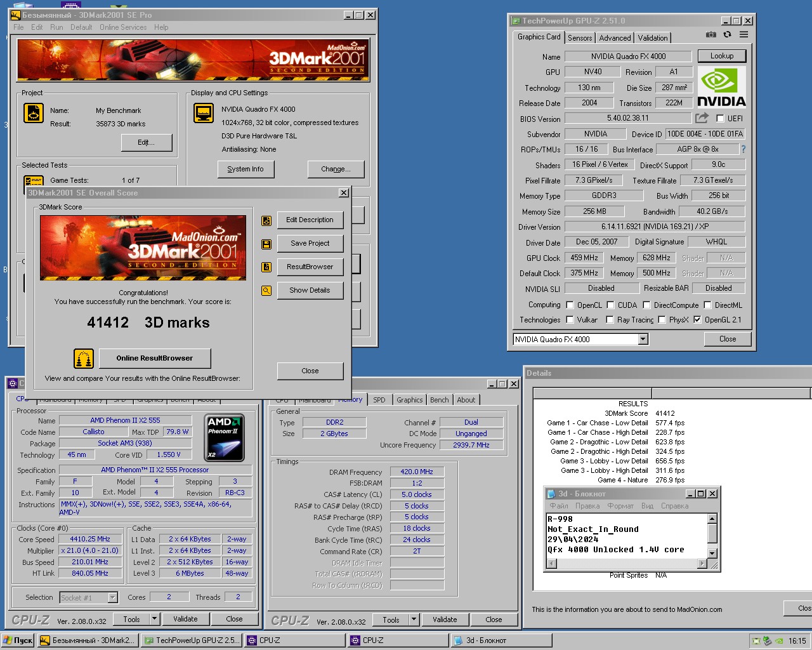The image size is (812, 650).
Task: Toggle the OpenCL checkbox
Action: [x=570, y=305]
